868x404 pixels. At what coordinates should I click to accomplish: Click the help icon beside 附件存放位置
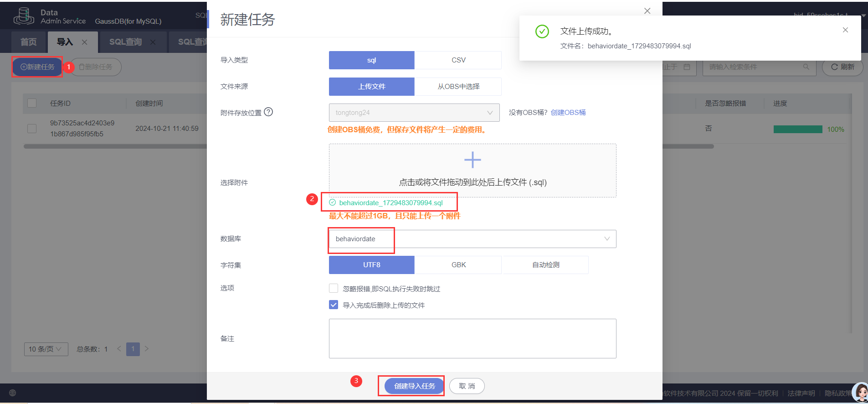[268, 112]
